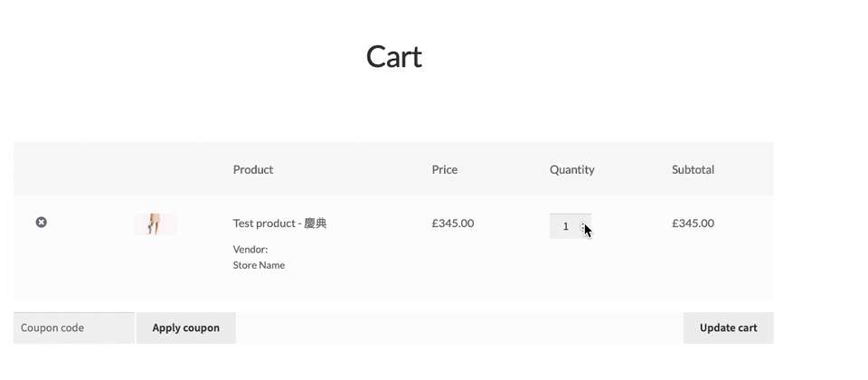Select the Subtotal column header

coord(693,169)
